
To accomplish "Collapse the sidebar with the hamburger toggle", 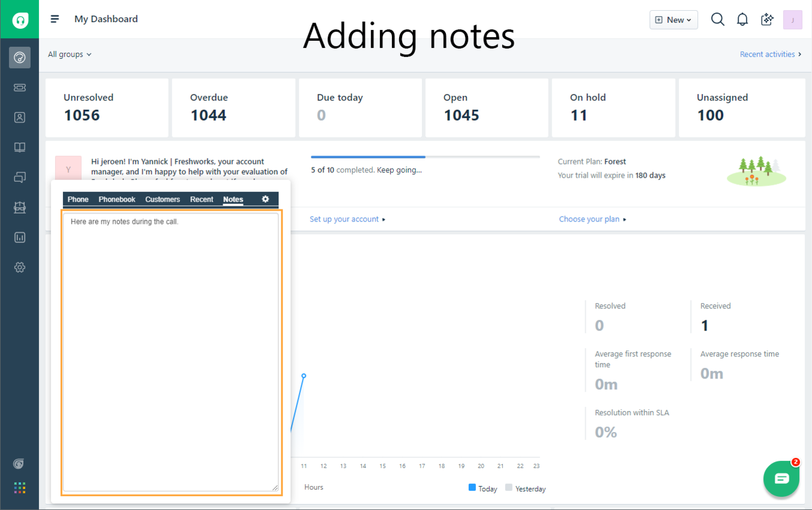I will [55, 19].
